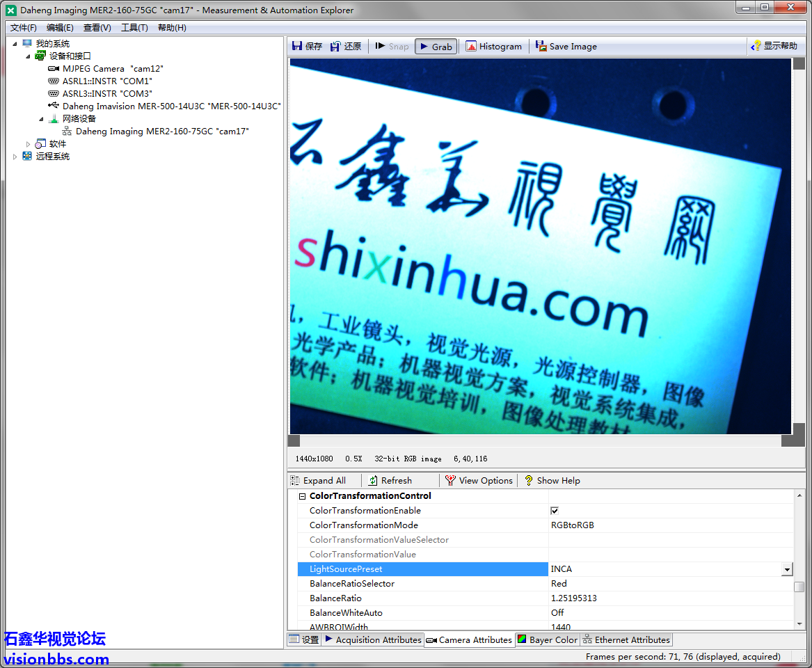The image size is (812, 668).
Task: Click the Snap button label
Action: click(399, 47)
